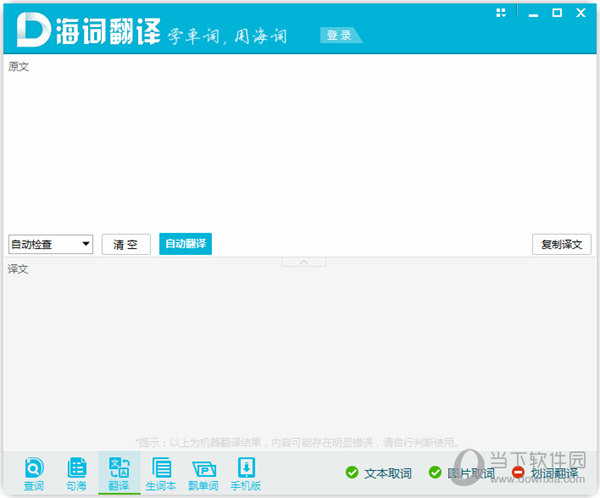600x498 pixels.
Task: Toggle 划词翻译 selection translation
Action: point(545,473)
